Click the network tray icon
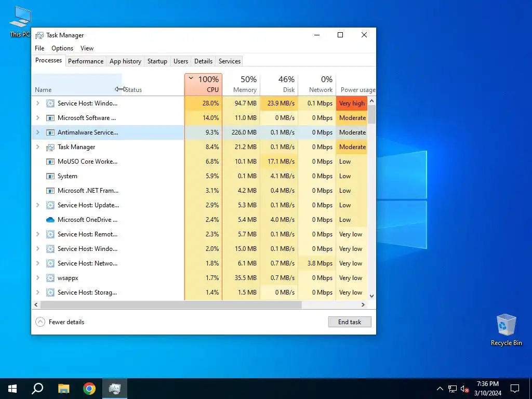This screenshot has height=399, width=532. pyautogui.click(x=453, y=389)
